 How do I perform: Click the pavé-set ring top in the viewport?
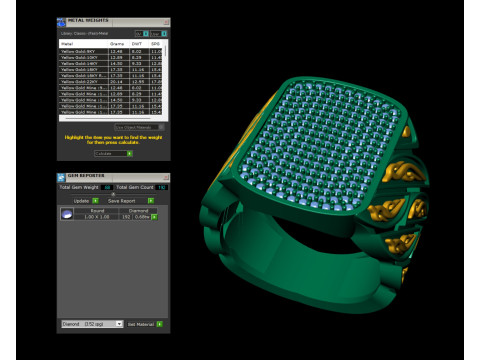point(320,147)
